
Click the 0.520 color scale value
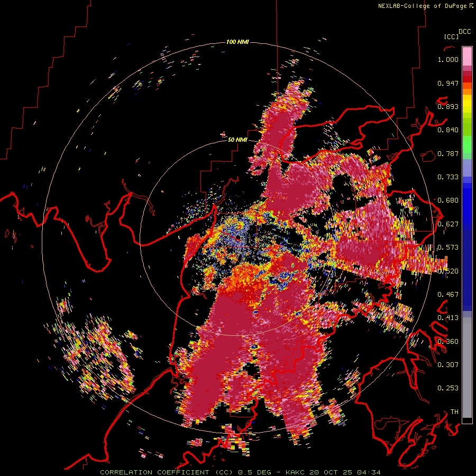(448, 271)
